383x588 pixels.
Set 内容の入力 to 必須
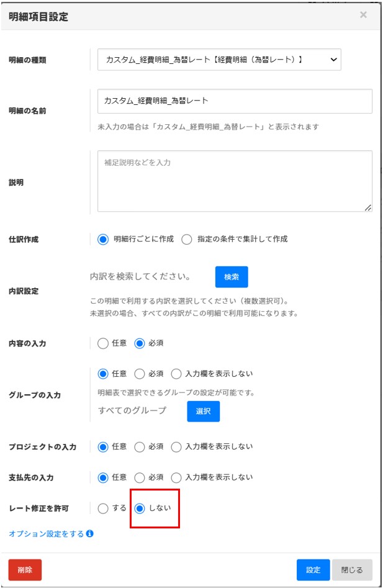(140, 343)
